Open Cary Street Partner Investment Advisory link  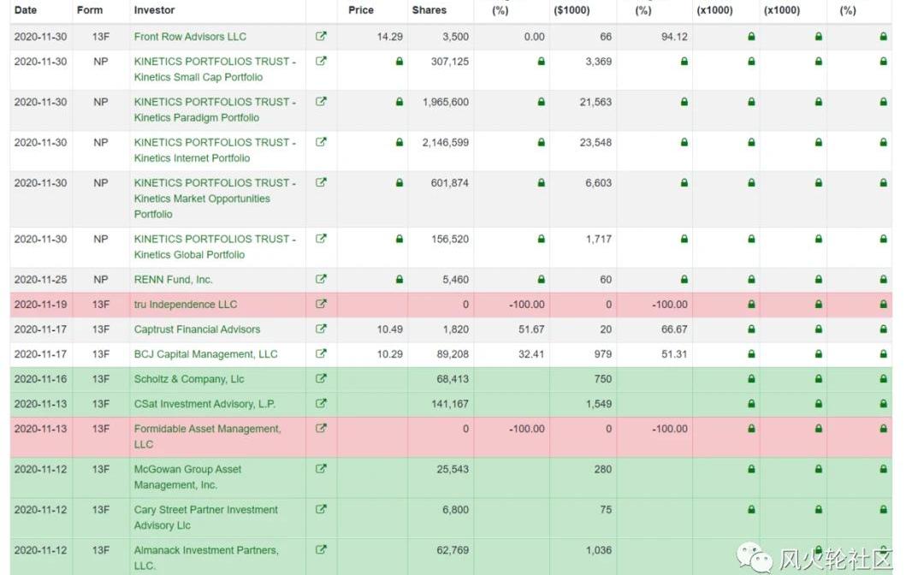pyautogui.click(x=205, y=518)
